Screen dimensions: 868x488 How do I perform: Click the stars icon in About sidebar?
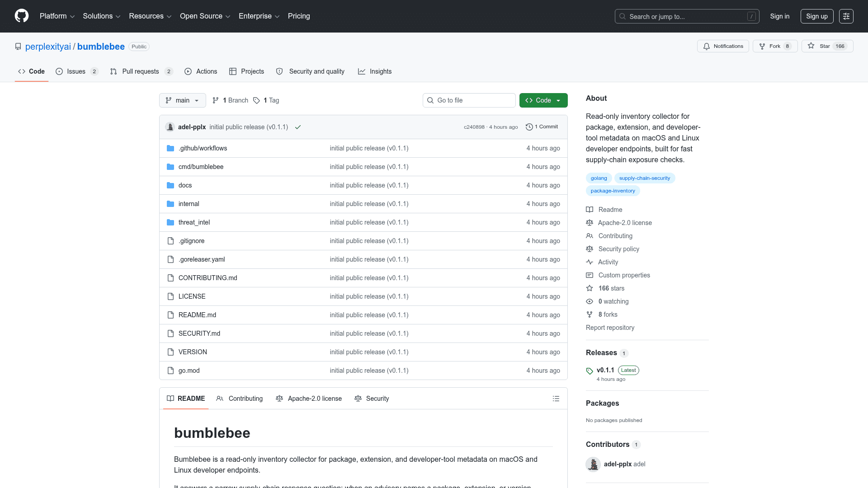coord(590,288)
